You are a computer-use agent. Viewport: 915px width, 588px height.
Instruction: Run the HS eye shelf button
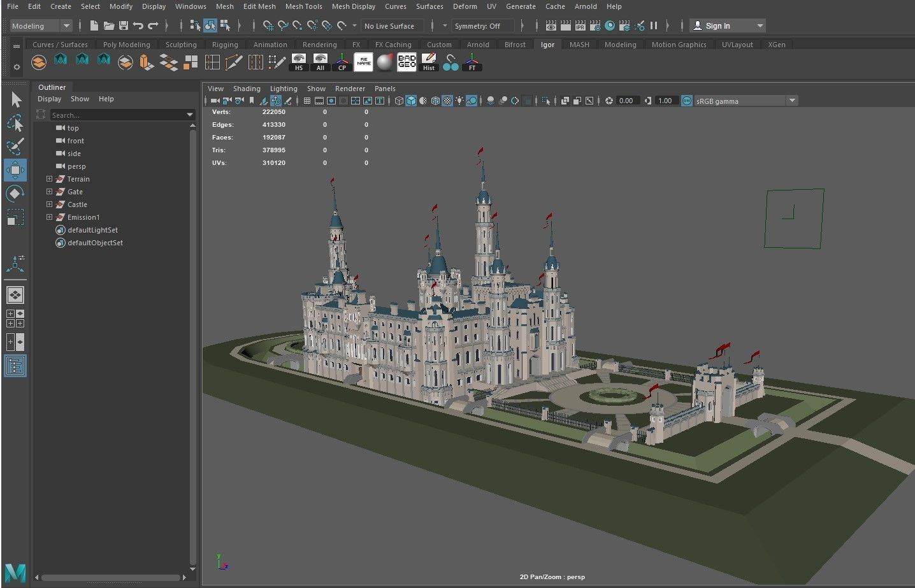299,62
